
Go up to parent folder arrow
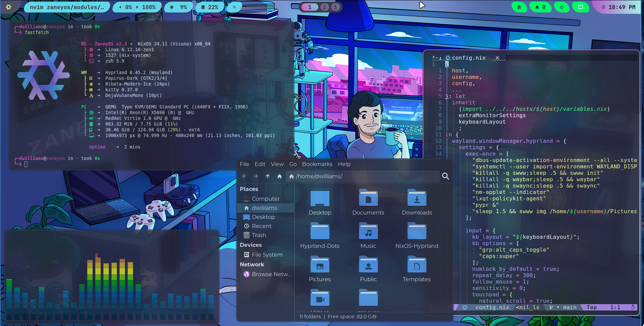(x=267, y=176)
